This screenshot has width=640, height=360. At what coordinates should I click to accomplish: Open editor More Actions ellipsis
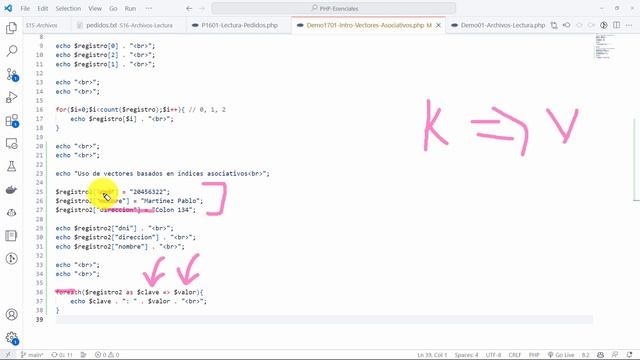tap(629, 25)
